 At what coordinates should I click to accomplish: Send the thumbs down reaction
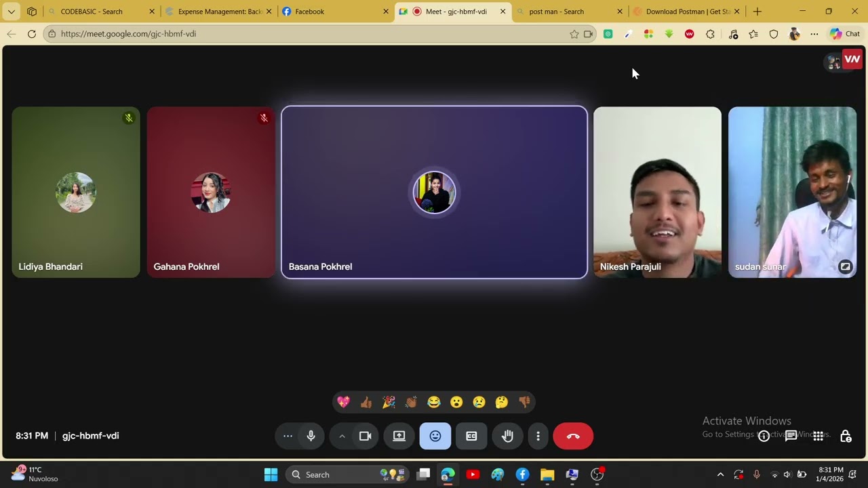[x=524, y=402]
